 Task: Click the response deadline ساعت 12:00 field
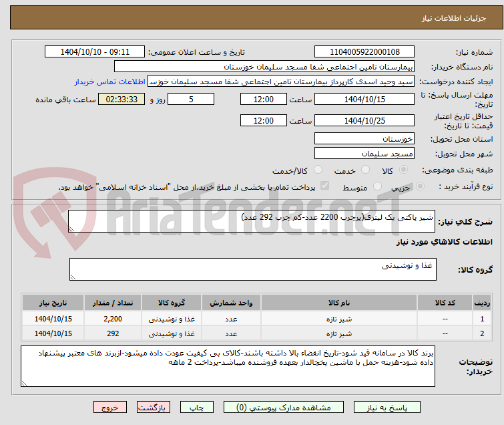(263, 99)
